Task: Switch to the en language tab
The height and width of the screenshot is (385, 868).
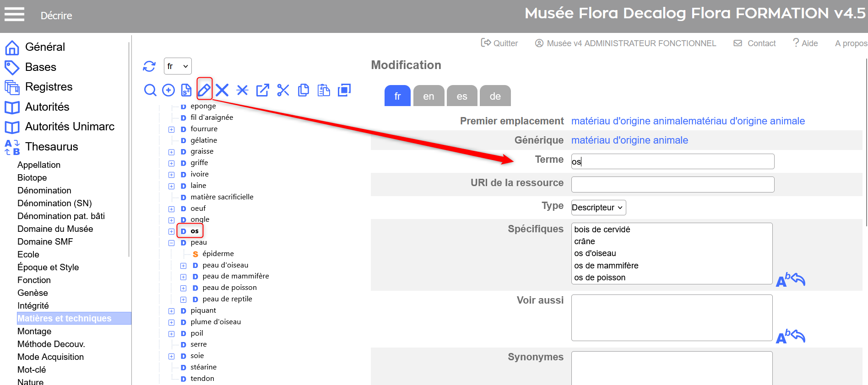Action: click(x=429, y=96)
